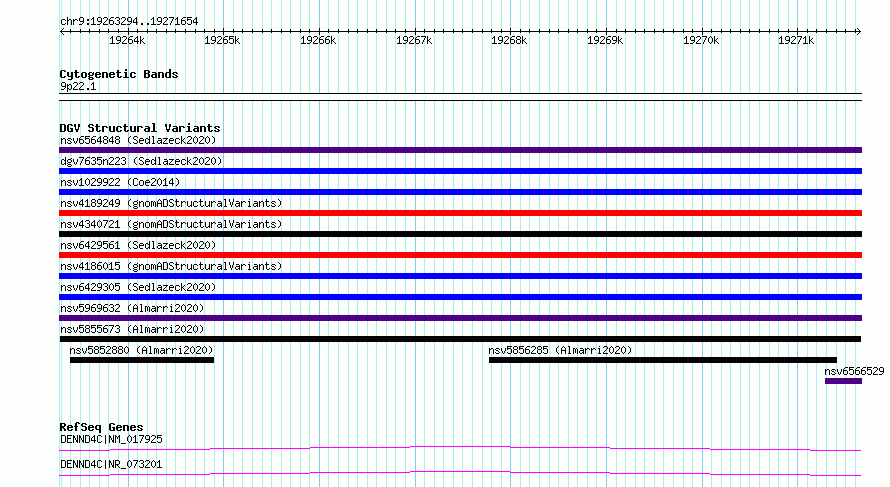Click the small purple bar for nsv6566529

pos(843,381)
